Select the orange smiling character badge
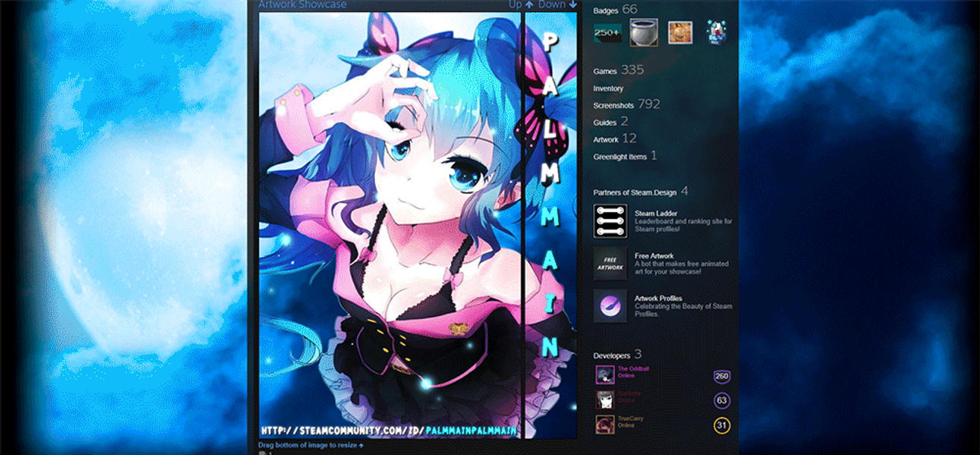The image size is (980, 455). coord(680,32)
